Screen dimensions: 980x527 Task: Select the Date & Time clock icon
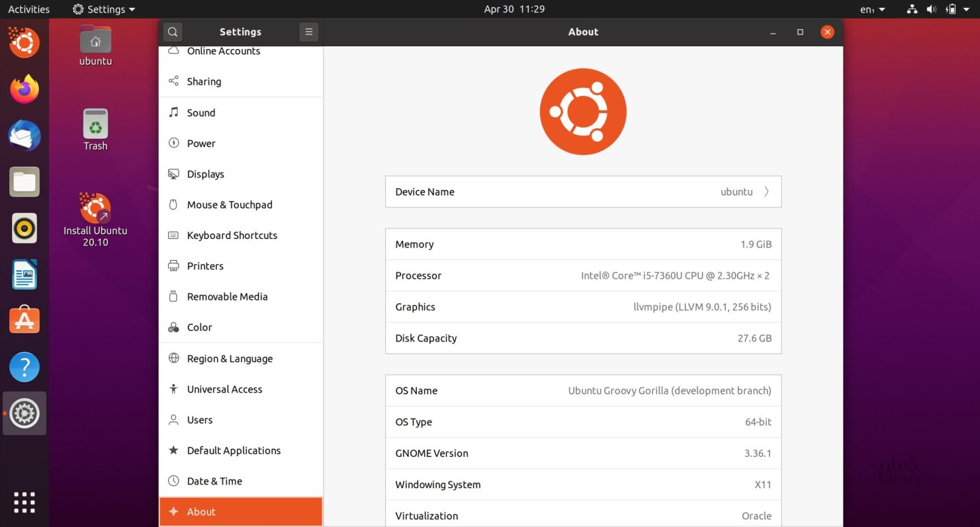click(173, 481)
